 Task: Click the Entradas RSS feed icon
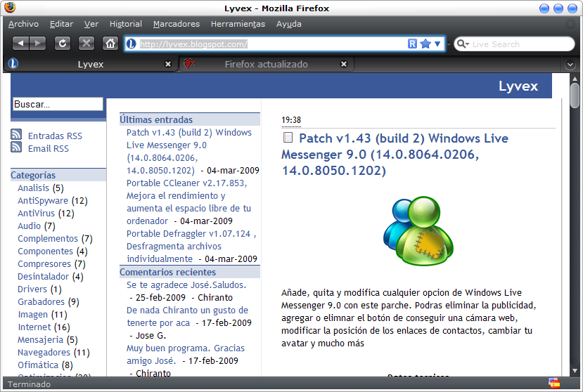point(16,136)
